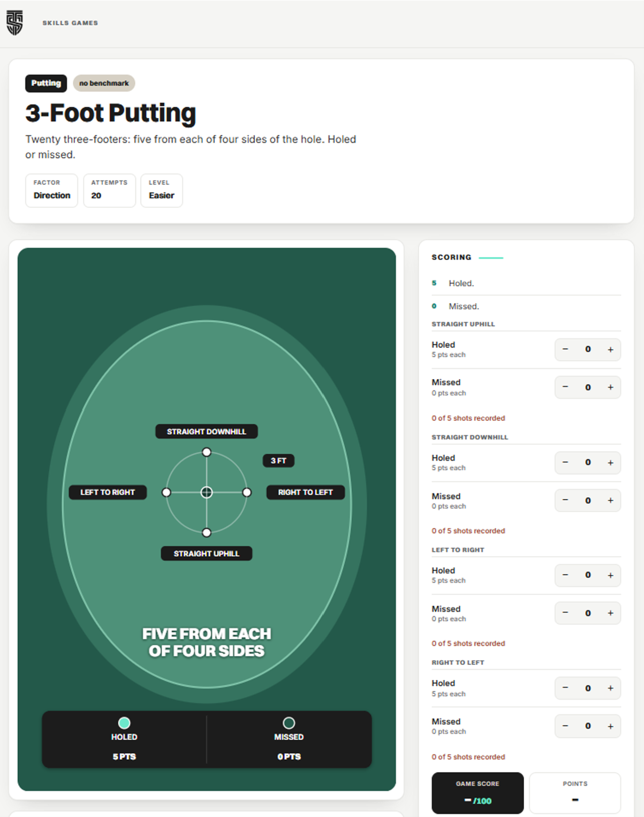Open the shield logo home icon

coord(14,23)
